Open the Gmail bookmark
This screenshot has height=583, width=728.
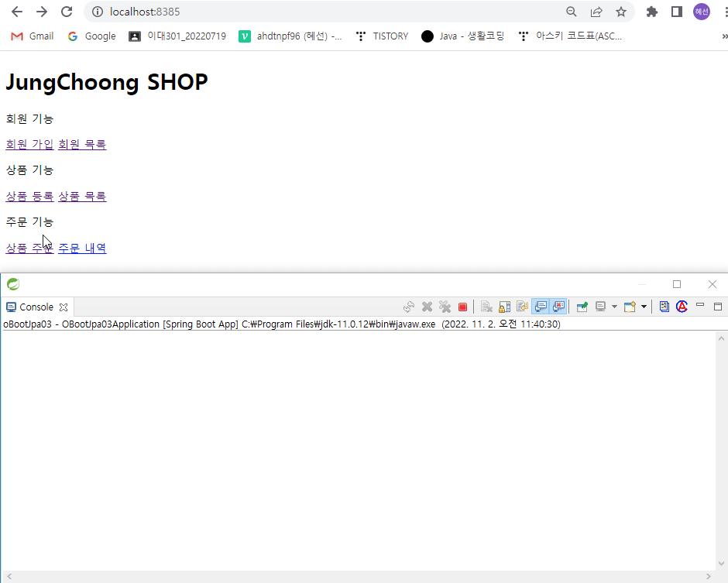point(33,36)
